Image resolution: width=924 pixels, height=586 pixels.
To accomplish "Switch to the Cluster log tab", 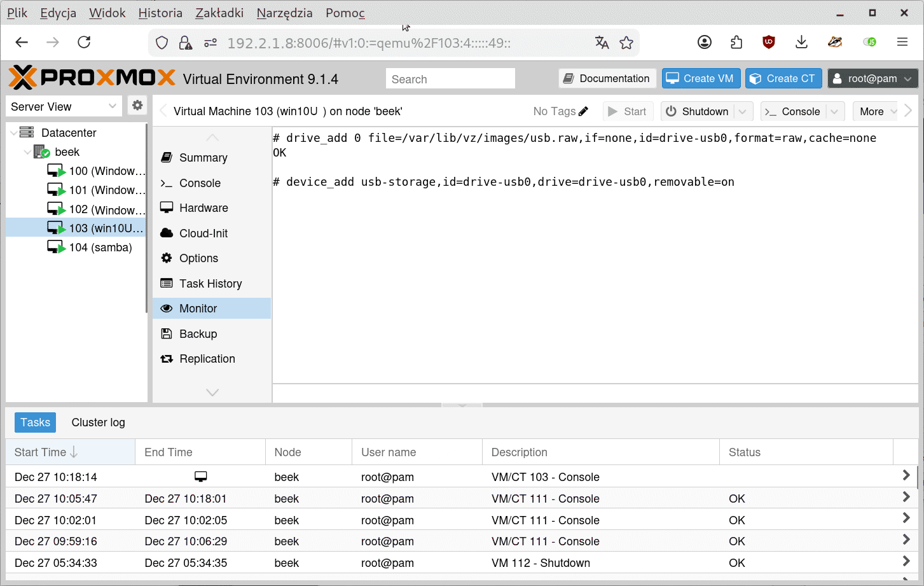I will (x=98, y=422).
